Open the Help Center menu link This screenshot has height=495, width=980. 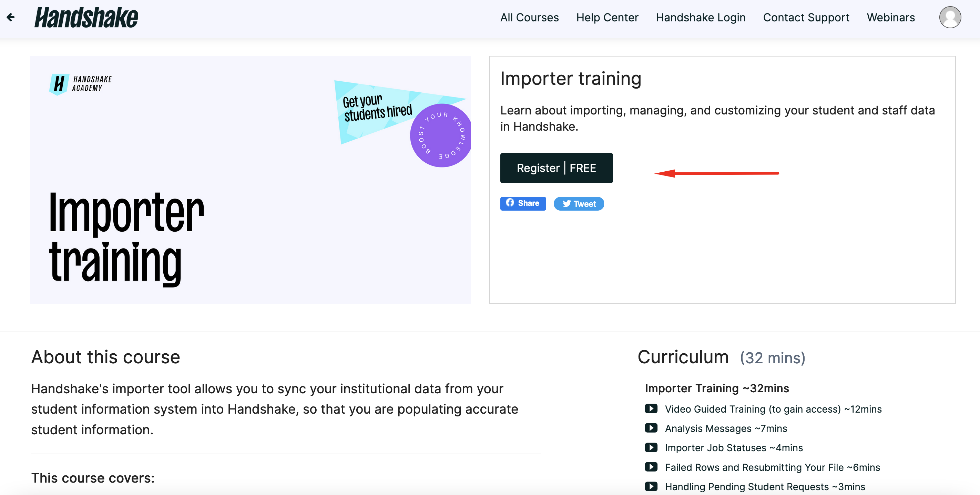607,18
